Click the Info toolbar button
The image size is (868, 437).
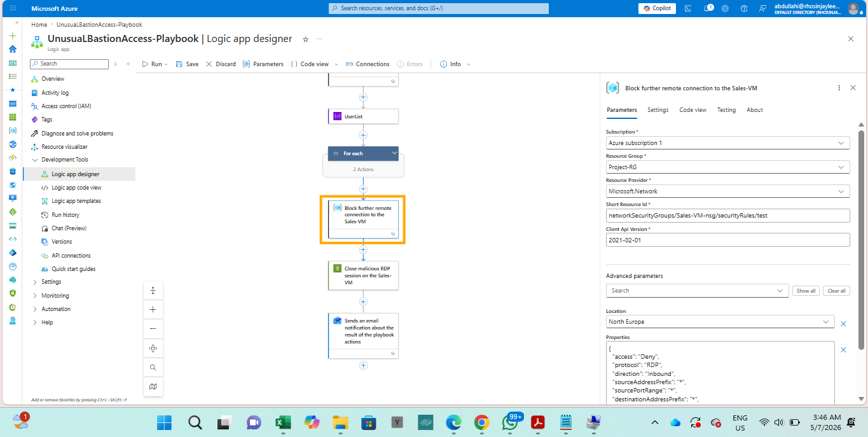pos(451,64)
